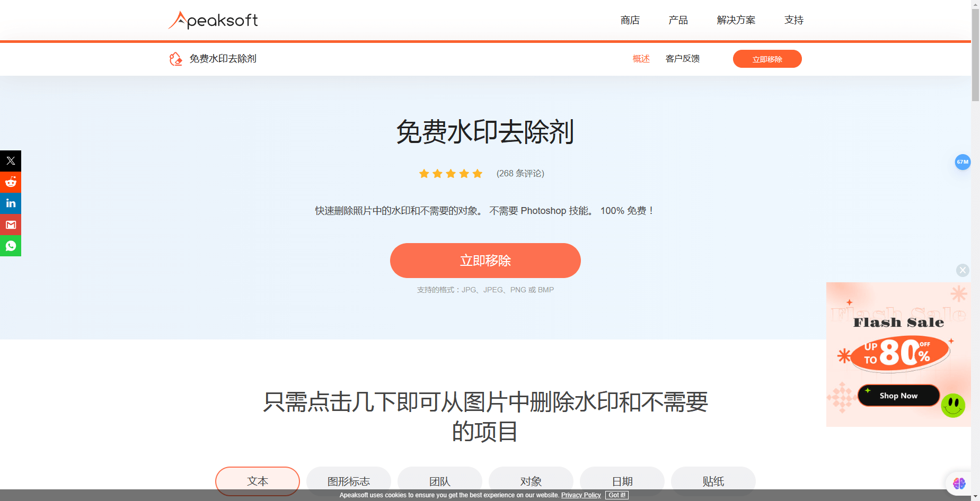Viewport: 980px width, 501px height.
Task: Share page on X (Twitter)
Action: coord(11,161)
